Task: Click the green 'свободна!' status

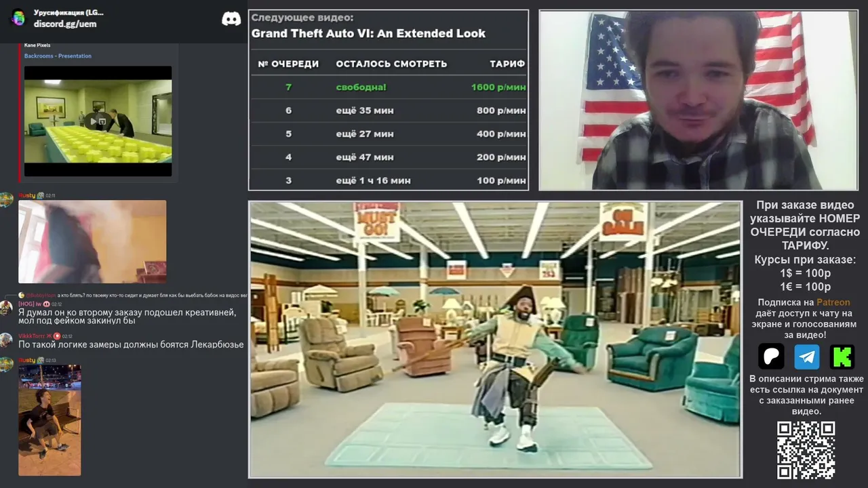Action: [361, 87]
